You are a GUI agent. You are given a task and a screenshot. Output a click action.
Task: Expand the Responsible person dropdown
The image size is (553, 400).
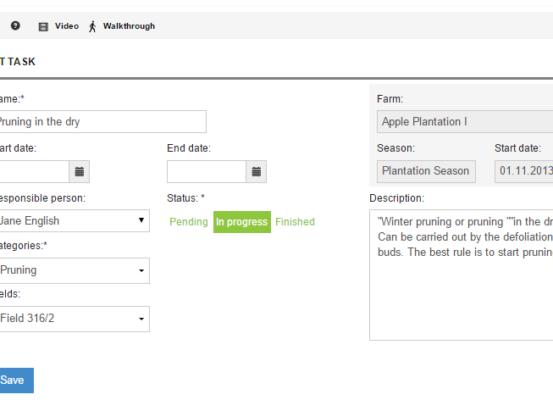coord(73,221)
